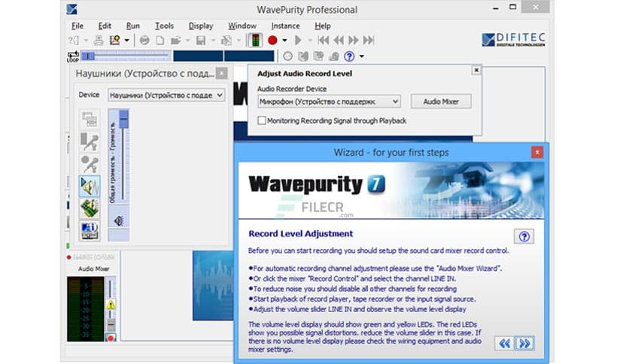The image size is (629, 364).
Task: Open the Edit menu
Action: point(105,26)
